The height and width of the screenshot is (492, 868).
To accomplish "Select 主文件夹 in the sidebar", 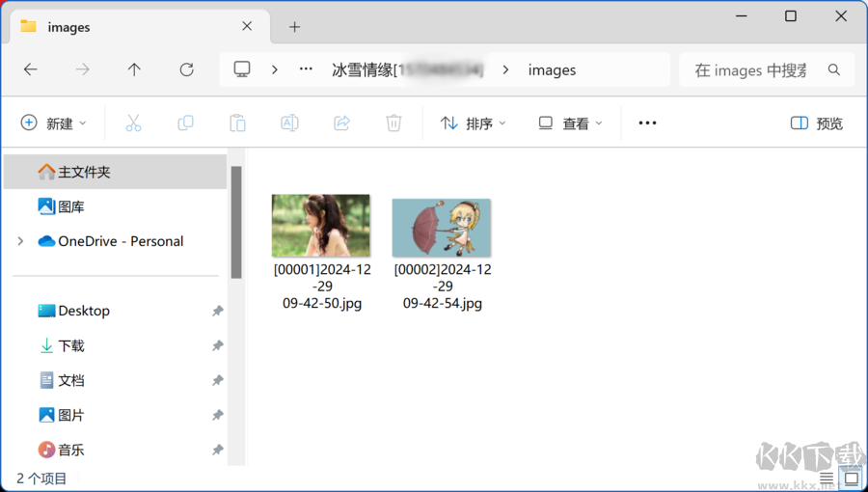I will click(x=115, y=172).
